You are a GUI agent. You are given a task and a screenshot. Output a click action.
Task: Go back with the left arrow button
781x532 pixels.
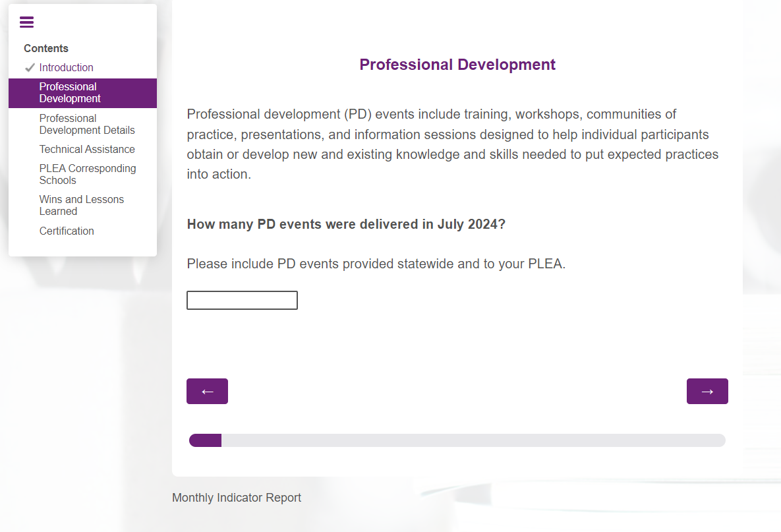(207, 391)
